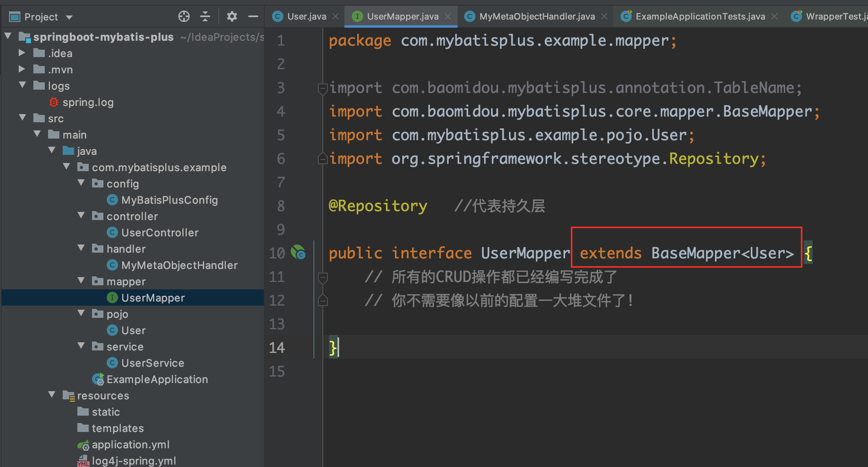
Task: Collapse the handler package
Action: (x=81, y=248)
